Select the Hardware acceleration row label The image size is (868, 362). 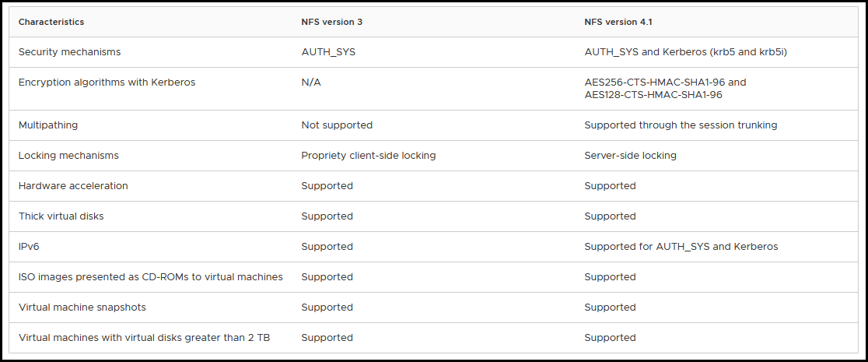pyautogui.click(x=73, y=186)
